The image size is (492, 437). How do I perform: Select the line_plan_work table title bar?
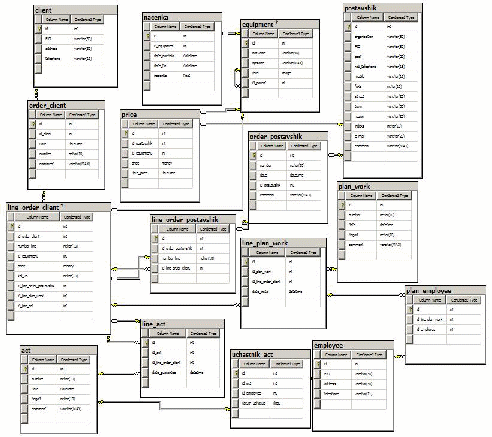pos(283,243)
